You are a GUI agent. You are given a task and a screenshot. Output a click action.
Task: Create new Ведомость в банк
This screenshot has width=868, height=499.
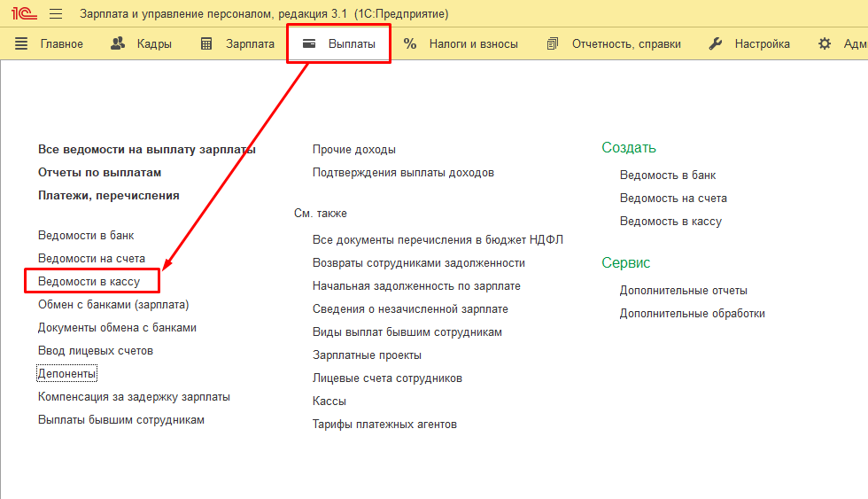[668, 175]
